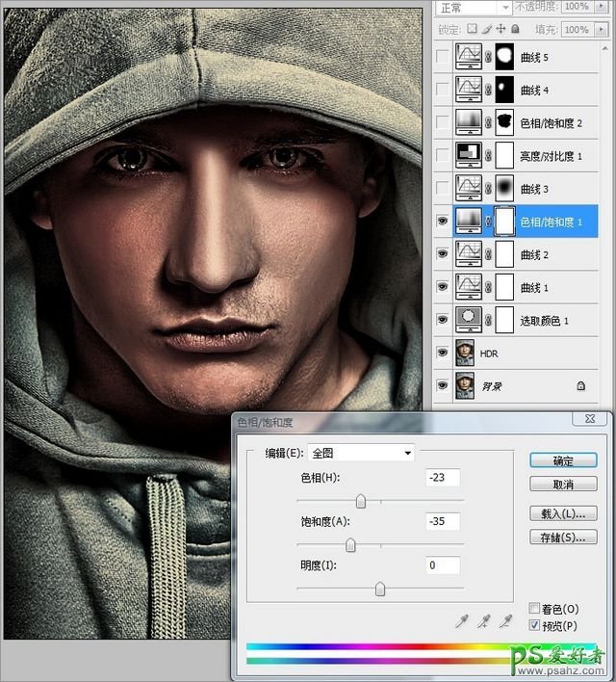Click the 确定 (OK) button
Viewport: 616px width, 682px height.
[x=563, y=460]
